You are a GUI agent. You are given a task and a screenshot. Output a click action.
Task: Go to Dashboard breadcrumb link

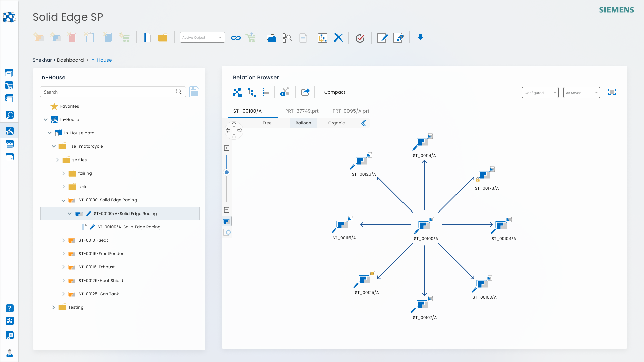(x=70, y=60)
